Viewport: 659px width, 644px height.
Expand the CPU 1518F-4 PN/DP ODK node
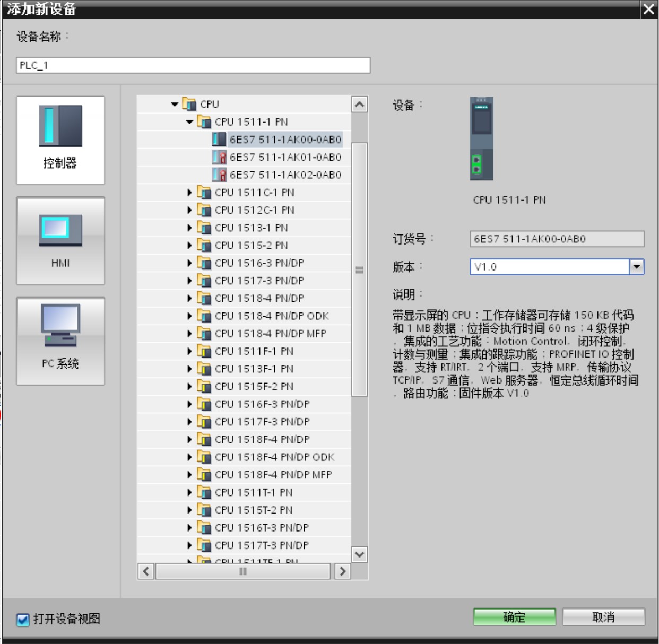pyautogui.click(x=189, y=457)
